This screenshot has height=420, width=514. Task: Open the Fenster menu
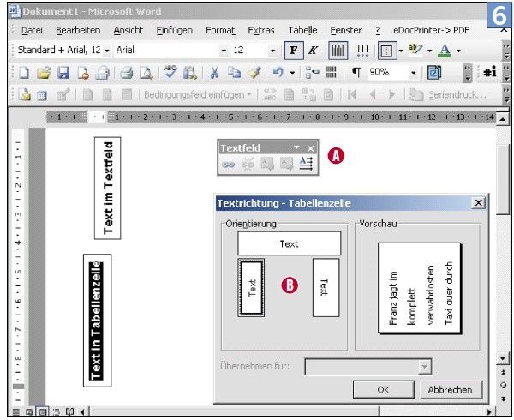pos(346,31)
